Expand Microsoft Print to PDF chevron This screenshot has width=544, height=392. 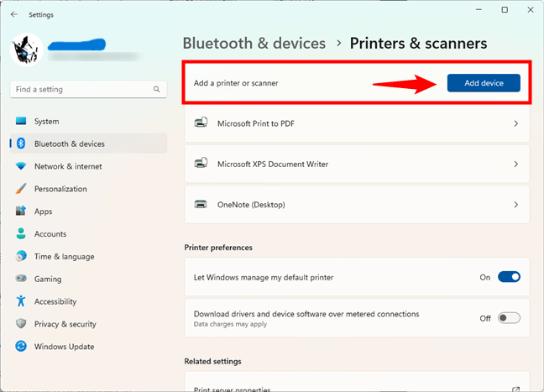(x=516, y=123)
